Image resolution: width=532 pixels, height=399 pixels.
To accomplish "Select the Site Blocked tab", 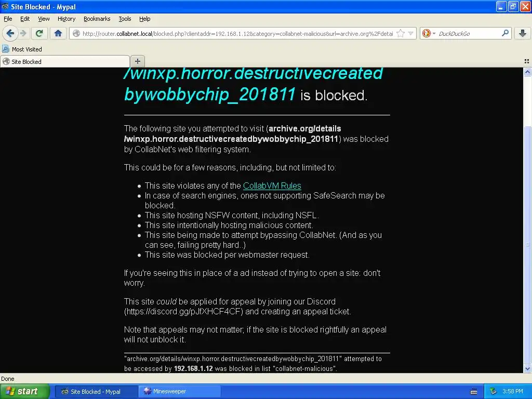I will (65, 62).
